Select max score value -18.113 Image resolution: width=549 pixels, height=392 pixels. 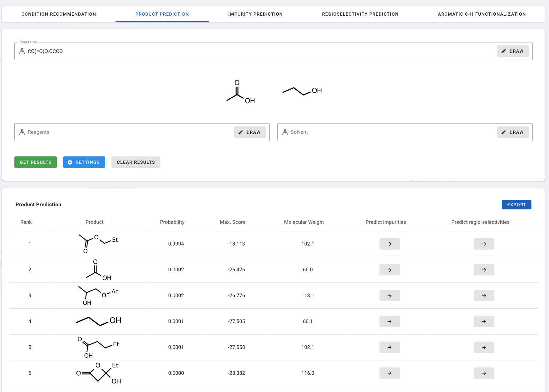tap(236, 244)
